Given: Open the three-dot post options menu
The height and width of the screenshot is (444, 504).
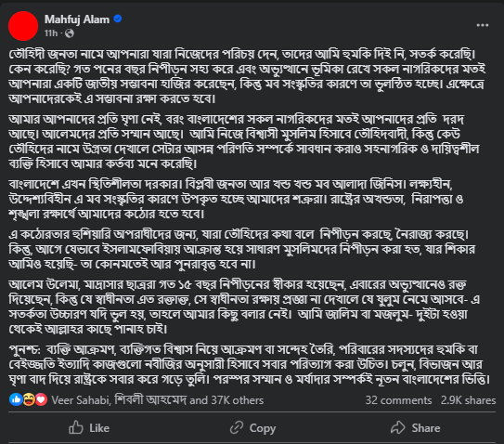Looking at the screenshot, I should pyautogui.click(x=482, y=25).
